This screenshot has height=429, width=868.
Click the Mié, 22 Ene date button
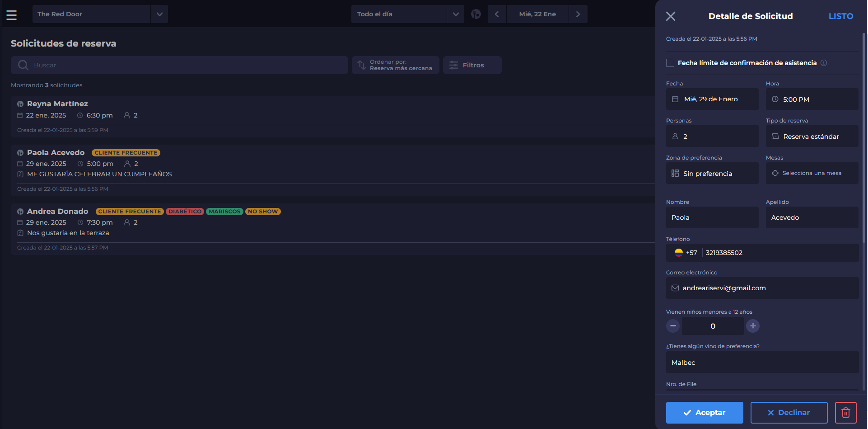537,14
